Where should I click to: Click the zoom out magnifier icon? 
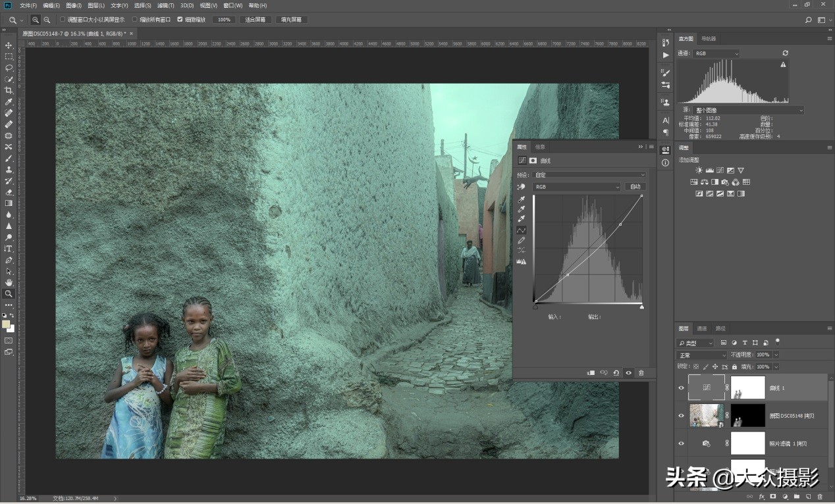coord(47,20)
